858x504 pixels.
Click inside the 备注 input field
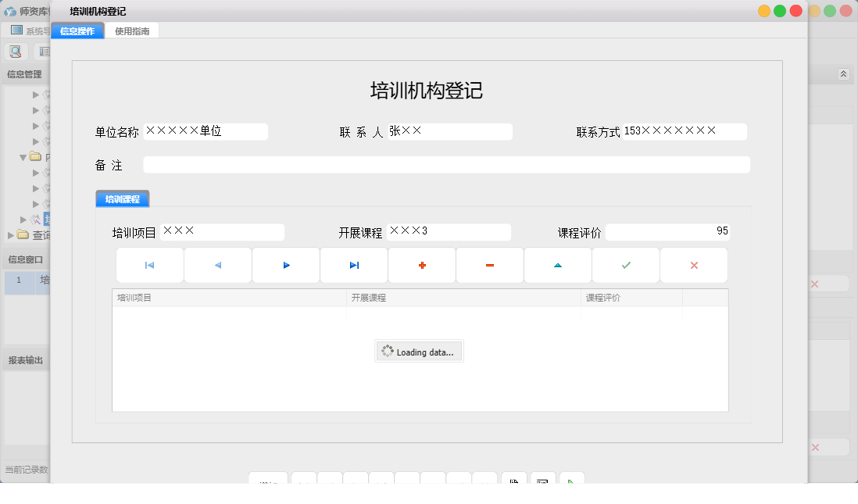click(x=445, y=164)
